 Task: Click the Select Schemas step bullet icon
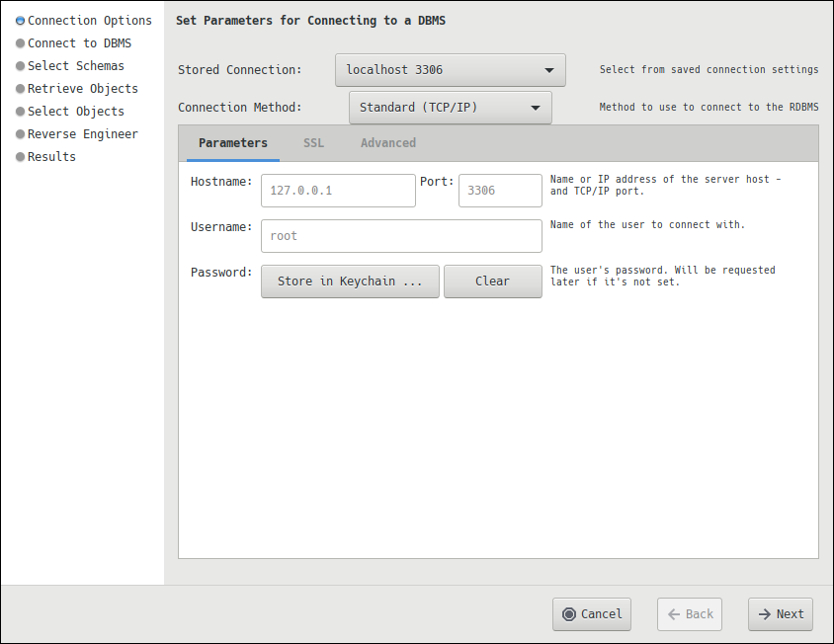coord(20,66)
